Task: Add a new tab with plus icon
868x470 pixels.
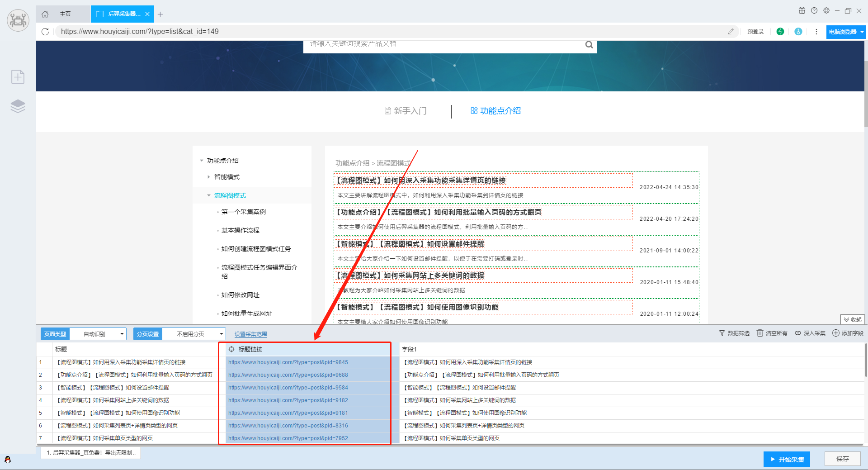Action: pos(160,14)
